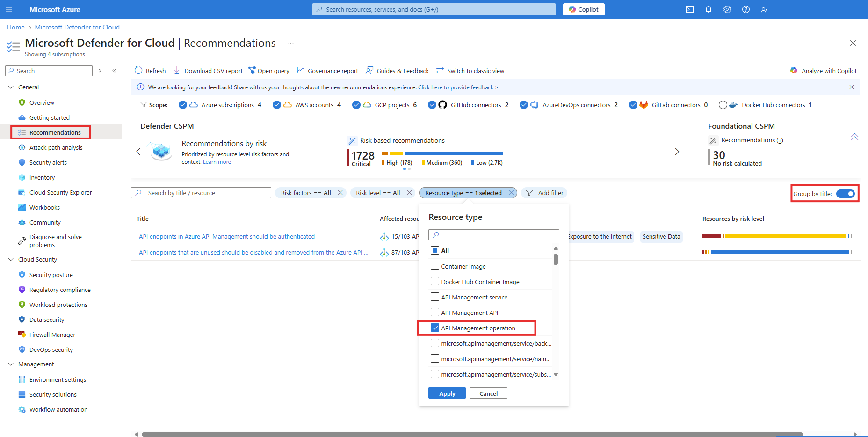
Task: Apply the resource type selection
Action: [x=447, y=393]
